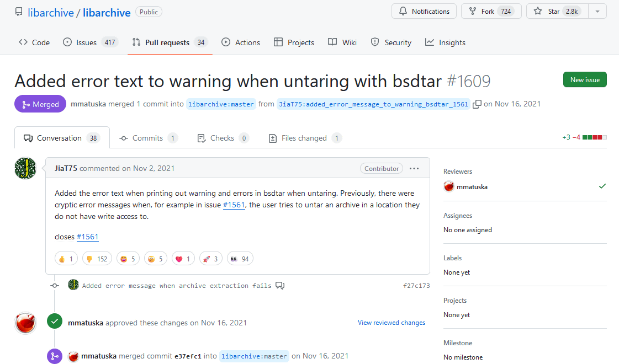Open mmatuska's reviewer avatar
619x364 pixels.
click(448, 186)
